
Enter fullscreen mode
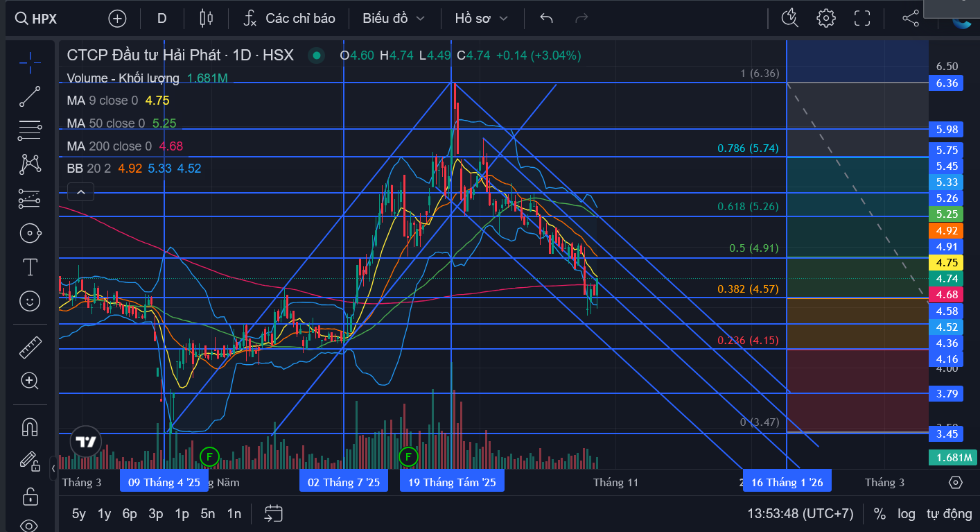[862, 19]
